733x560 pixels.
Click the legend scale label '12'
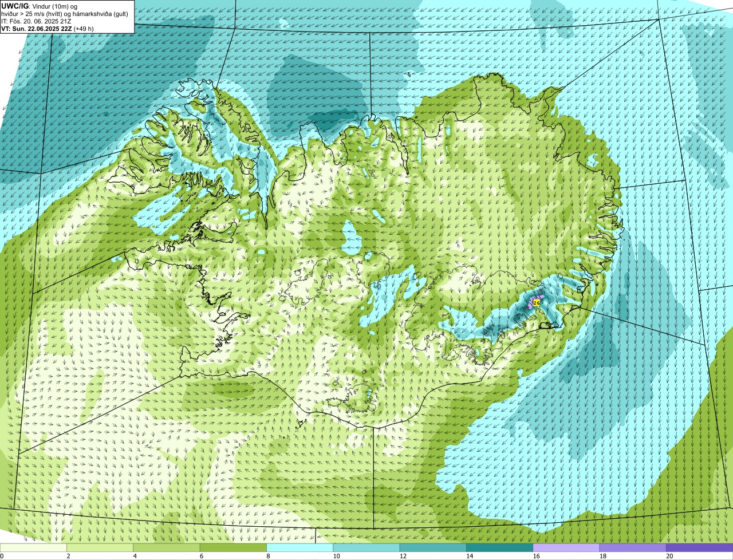coord(403,556)
